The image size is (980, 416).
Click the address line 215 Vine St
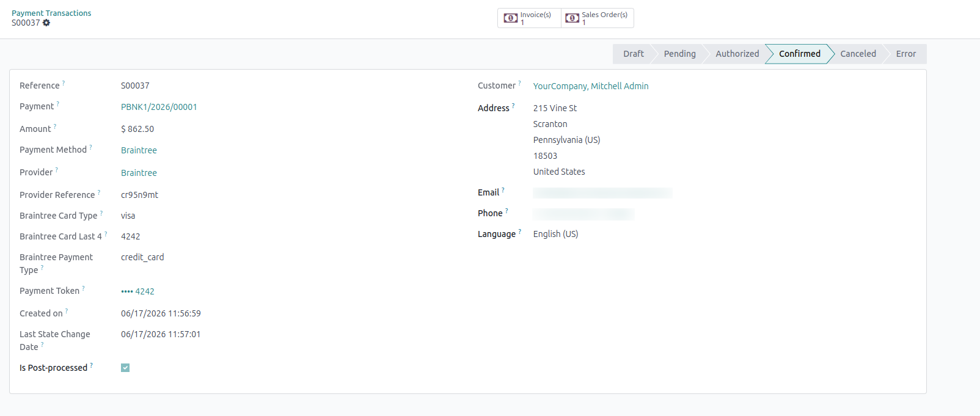click(555, 108)
